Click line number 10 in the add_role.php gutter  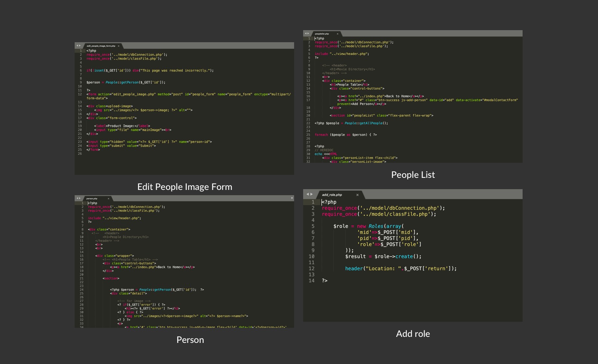(x=311, y=257)
